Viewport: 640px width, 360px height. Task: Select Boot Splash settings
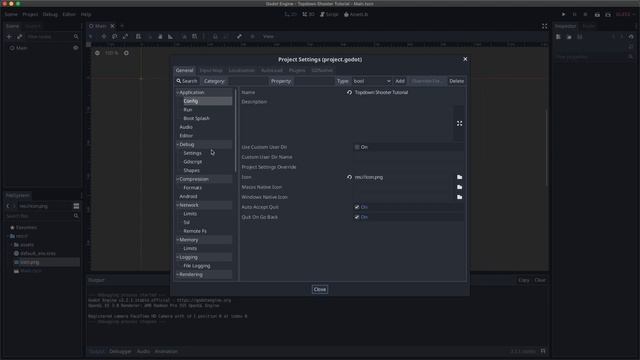(x=196, y=118)
